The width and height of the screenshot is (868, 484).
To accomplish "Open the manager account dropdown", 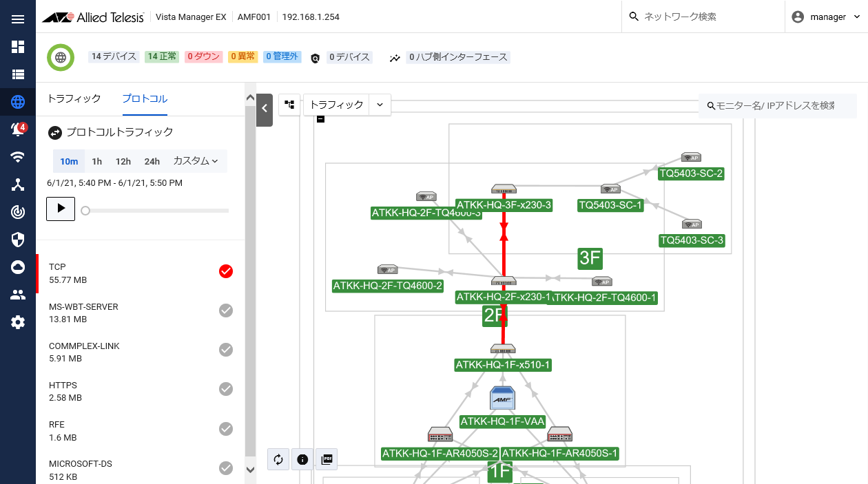I will click(827, 17).
